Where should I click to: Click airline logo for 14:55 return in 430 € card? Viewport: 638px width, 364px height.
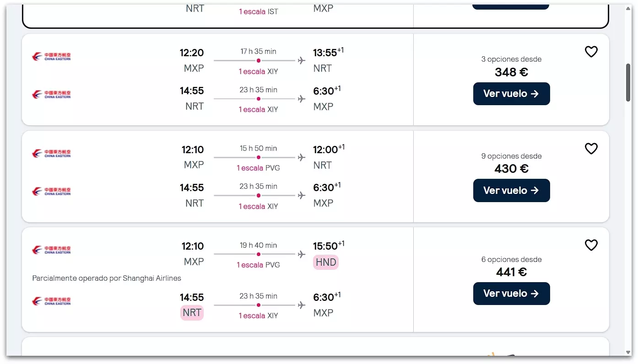pos(51,191)
